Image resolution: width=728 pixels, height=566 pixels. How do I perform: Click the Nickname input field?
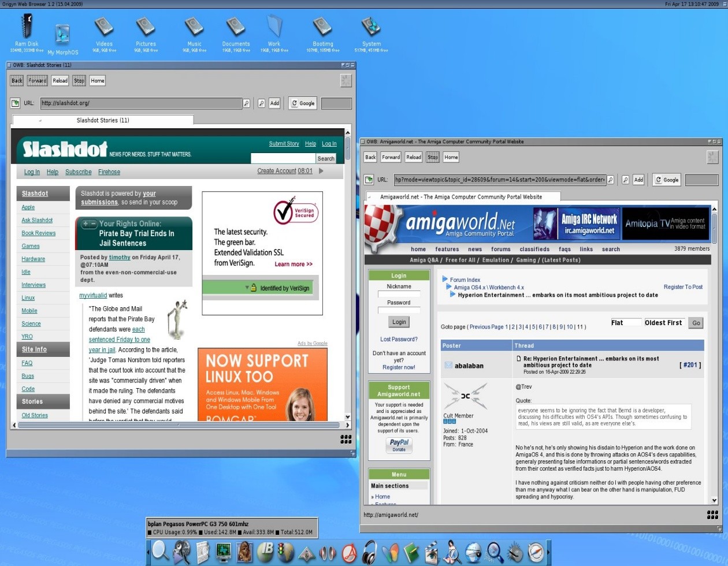[399, 294]
